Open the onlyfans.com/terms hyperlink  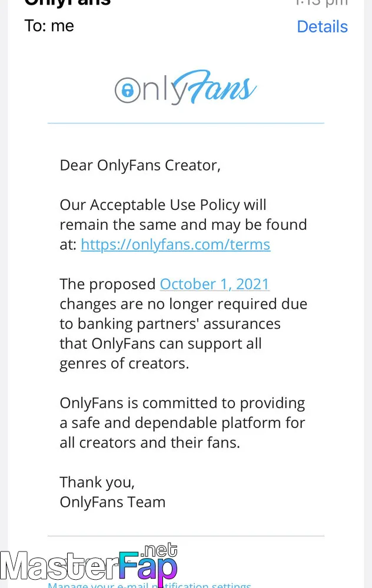click(x=175, y=245)
